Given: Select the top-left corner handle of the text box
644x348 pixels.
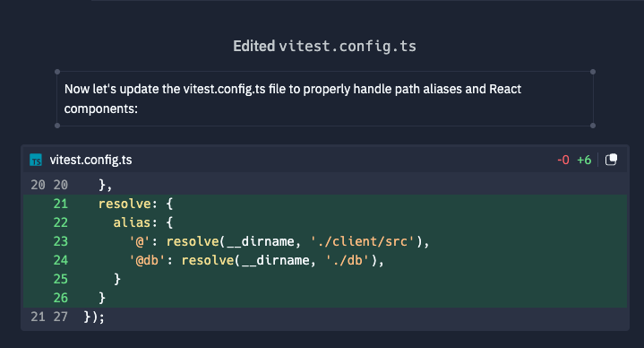Looking at the screenshot, I should coord(57,72).
